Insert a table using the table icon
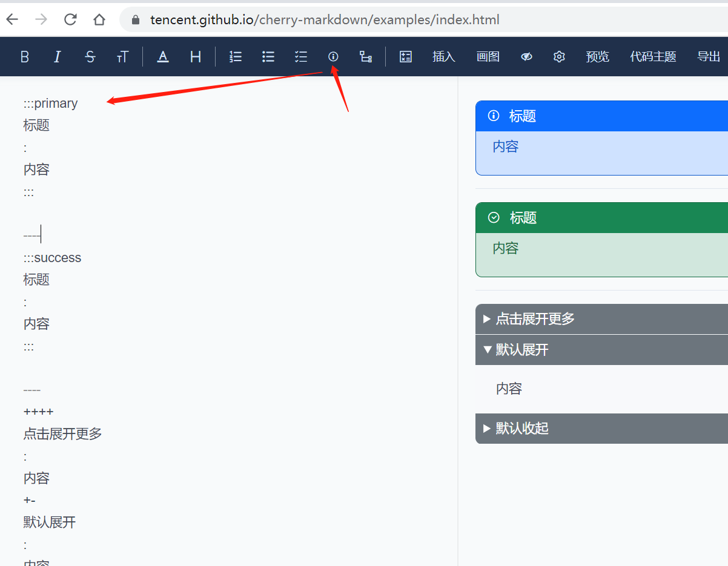The height and width of the screenshot is (566, 728). click(405, 56)
